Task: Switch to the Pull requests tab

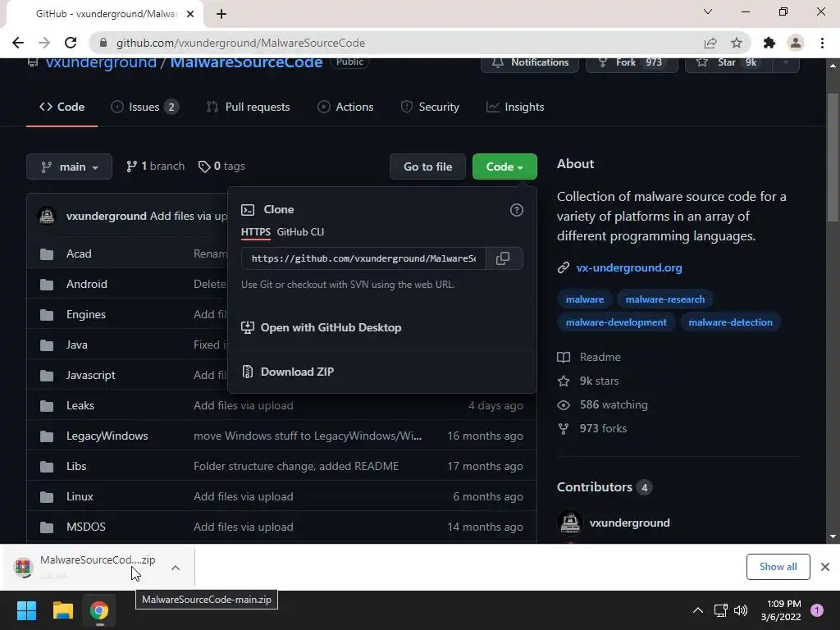Action: 249,107
